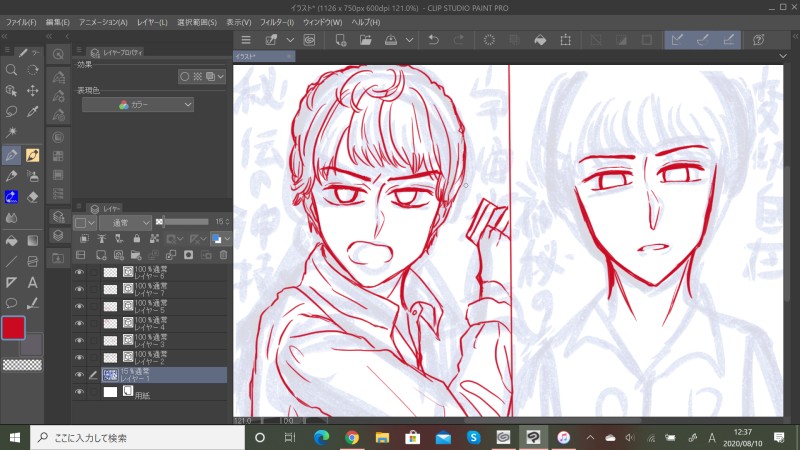Hide レイヤー 4 using eye icon
The width and height of the screenshot is (800, 450).
tap(79, 323)
